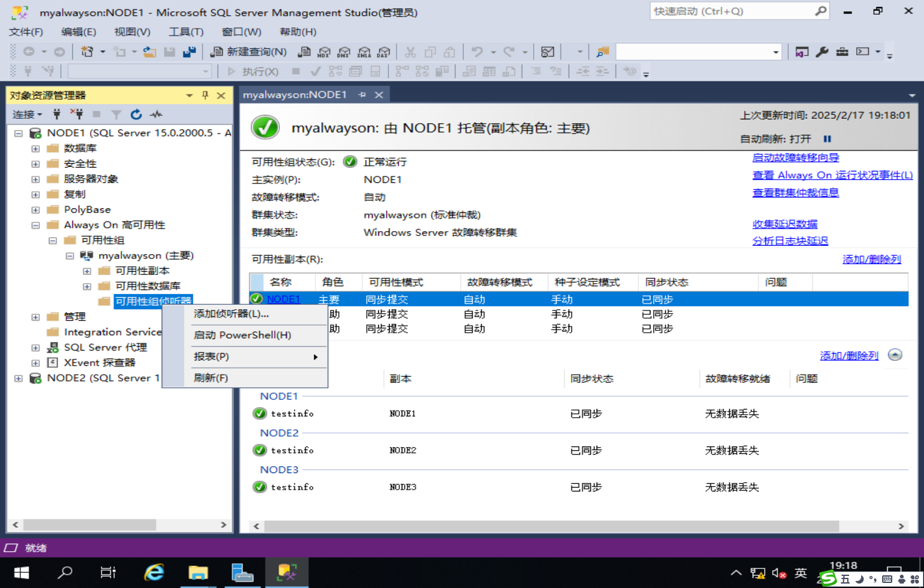Viewport: 924px width, 588px height.
Task: Open the New Project dropdown arrow
Action: (x=103, y=52)
